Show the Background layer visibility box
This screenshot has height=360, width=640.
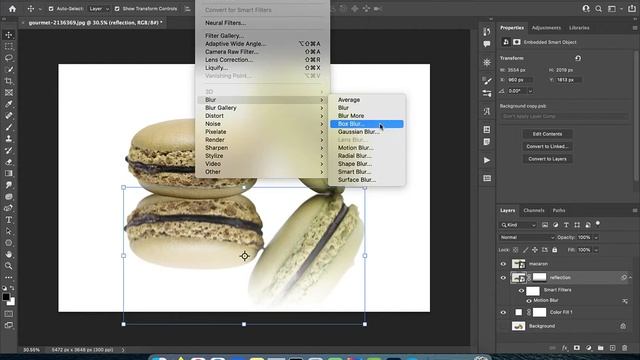503,326
